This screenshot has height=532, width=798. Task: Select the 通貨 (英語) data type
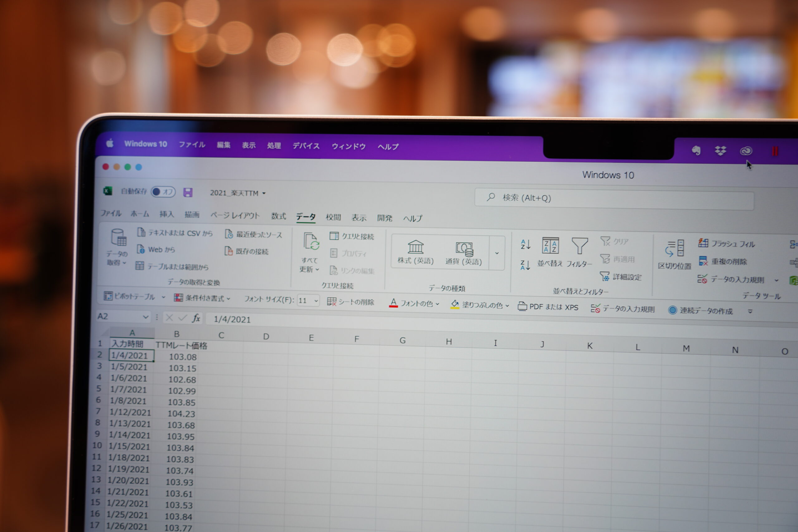[464, 253]
